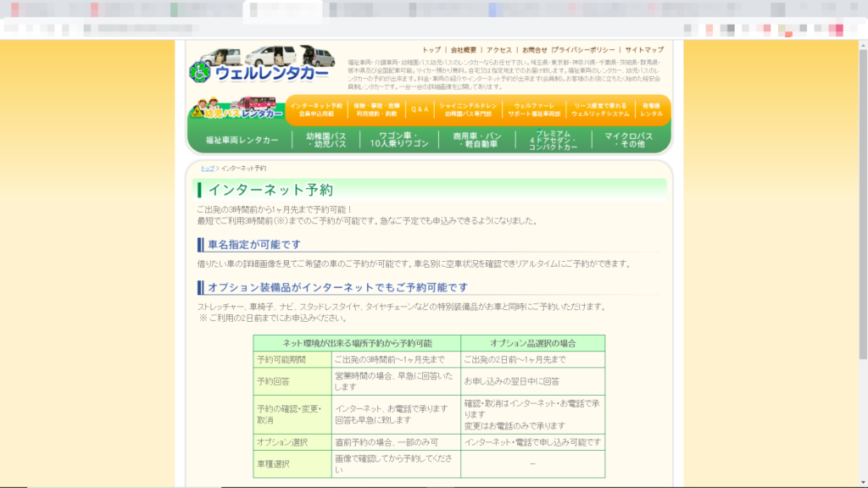Open 発電機レンタル menu item
This screenshot has height=488, width=868.
(x=651, y=109)
